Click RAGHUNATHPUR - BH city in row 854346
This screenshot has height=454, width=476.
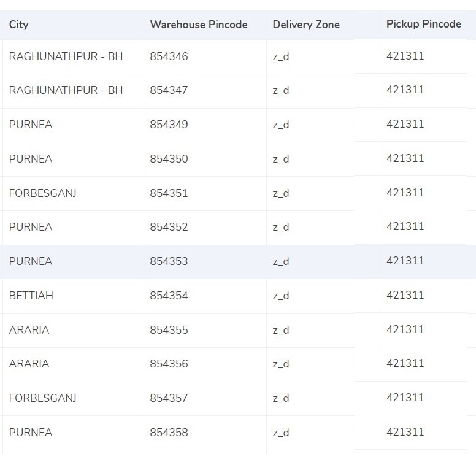(x=66, y=56)
